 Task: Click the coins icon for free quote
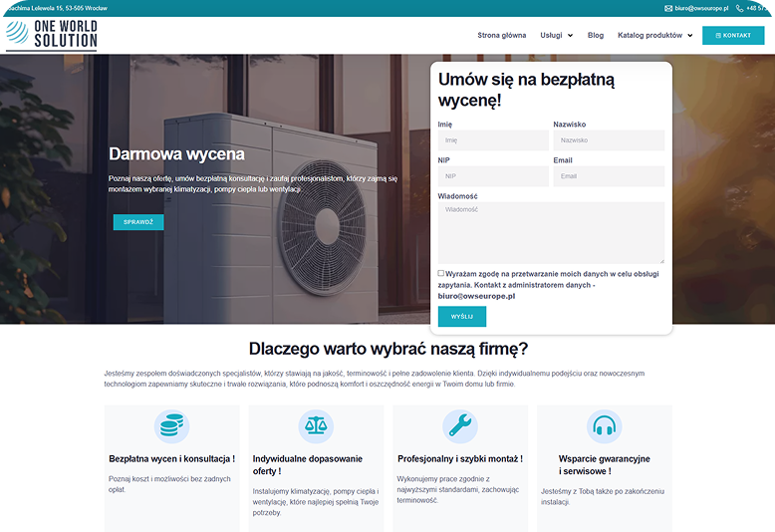pyautogui.click(x=171, y=426)
